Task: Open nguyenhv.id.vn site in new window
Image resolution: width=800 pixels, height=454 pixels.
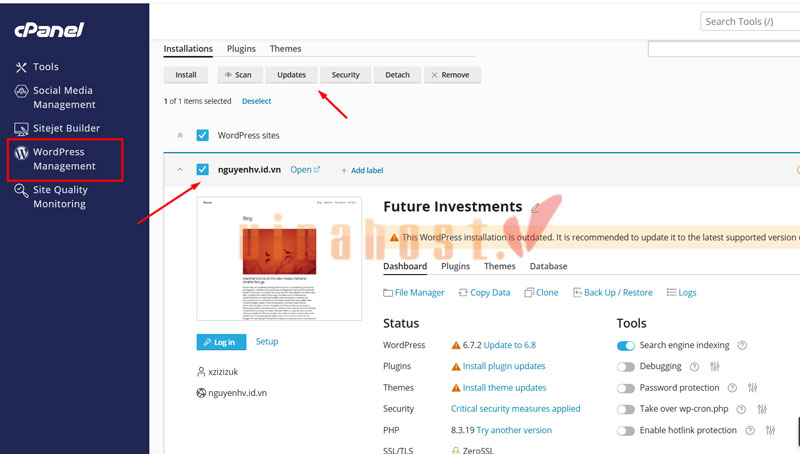Action: point(305,170)
